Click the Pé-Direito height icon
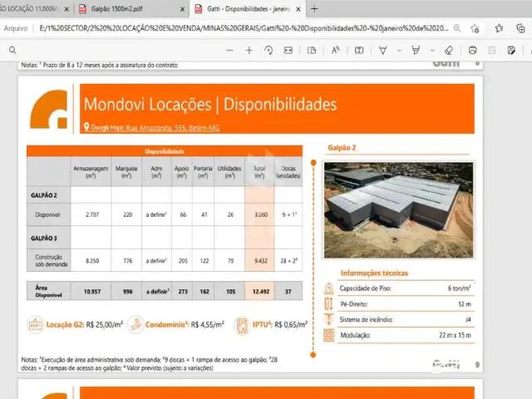The image size is (532, 399). (328, 303)
